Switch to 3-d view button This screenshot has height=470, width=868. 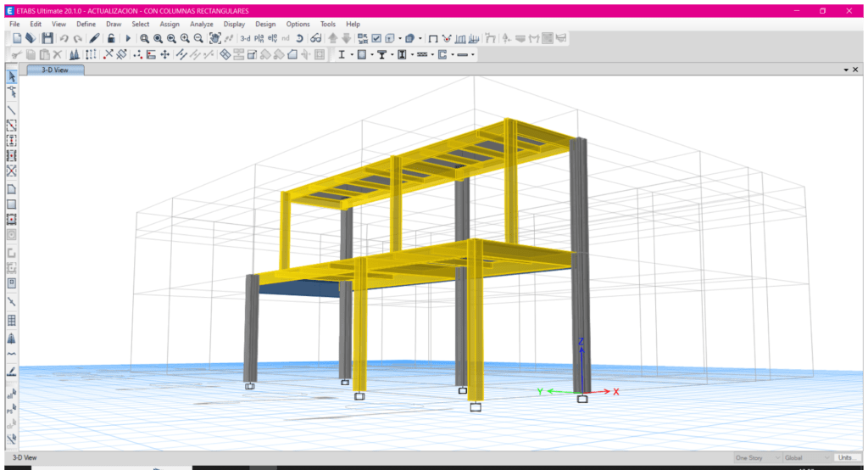(245, 38)
